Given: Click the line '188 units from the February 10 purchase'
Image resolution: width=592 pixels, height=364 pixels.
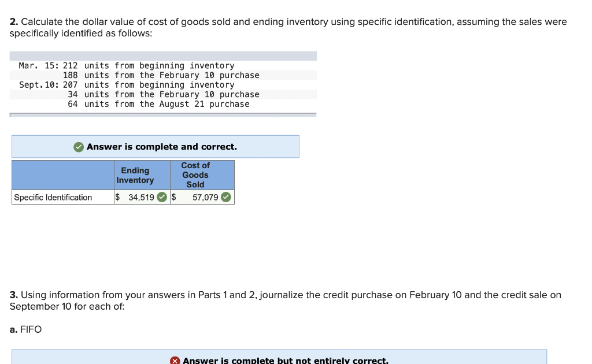Looking at the screenshot, I should (x=161, y=76).
